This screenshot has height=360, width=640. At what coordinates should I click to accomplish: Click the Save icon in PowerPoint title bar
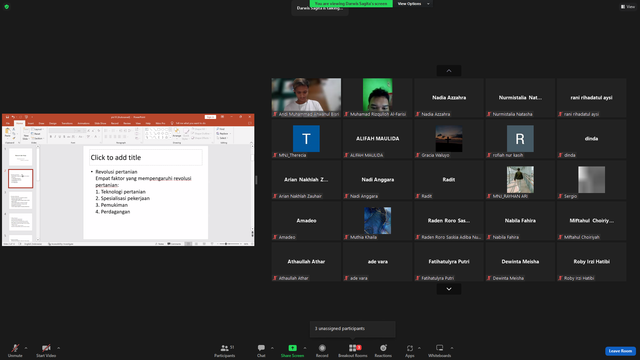coord(7,117)
